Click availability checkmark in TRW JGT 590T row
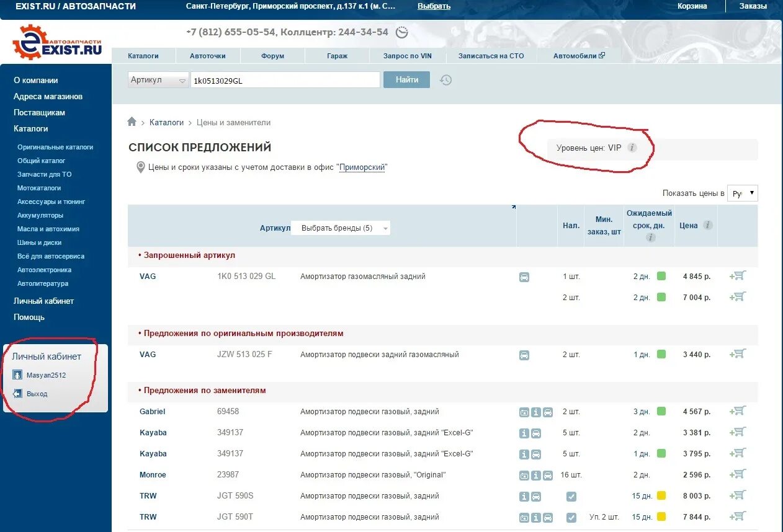This screenshot has height=532, width=783. tap(571, 518)
